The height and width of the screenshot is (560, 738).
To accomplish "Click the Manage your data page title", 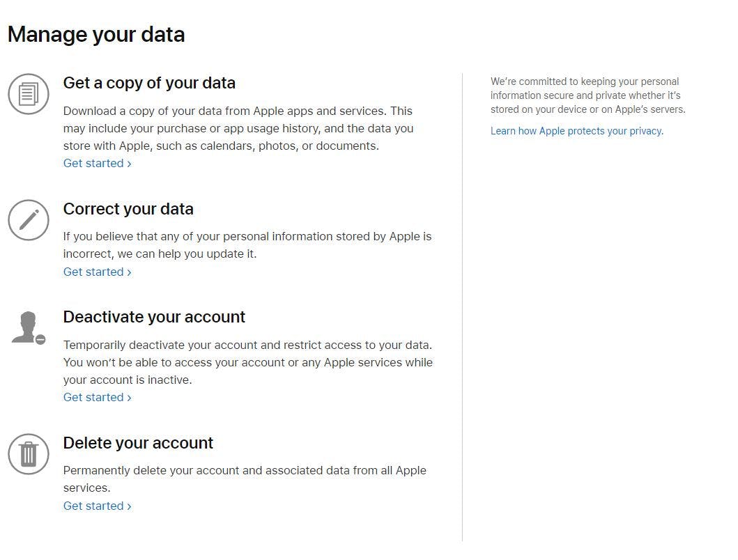I will click(96, 34).
